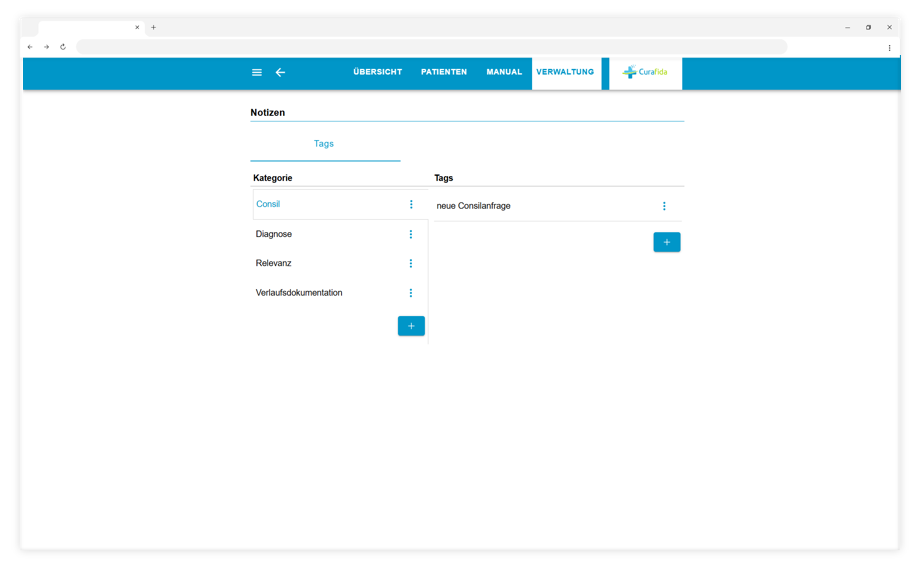Select the VERWALTUNG tab
The image size is (917, 563).
(x=566, y=72)
